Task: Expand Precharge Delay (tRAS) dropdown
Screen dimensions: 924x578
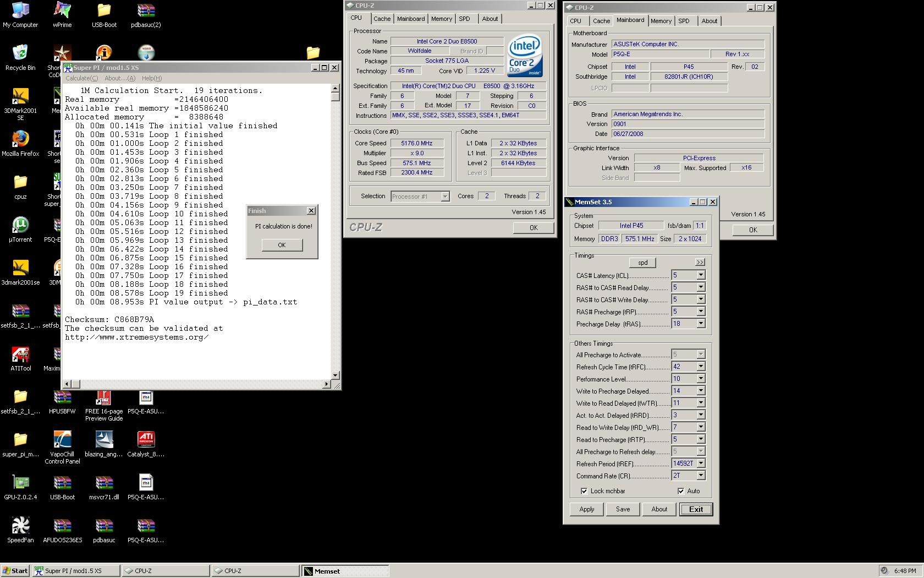Action: click(701, 323)
